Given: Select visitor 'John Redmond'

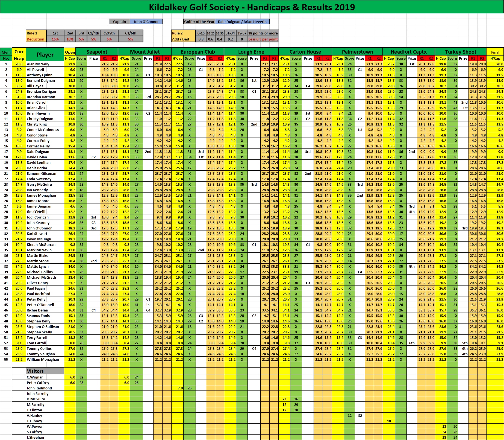Looking at the screenshot, I should pos(45,388).
